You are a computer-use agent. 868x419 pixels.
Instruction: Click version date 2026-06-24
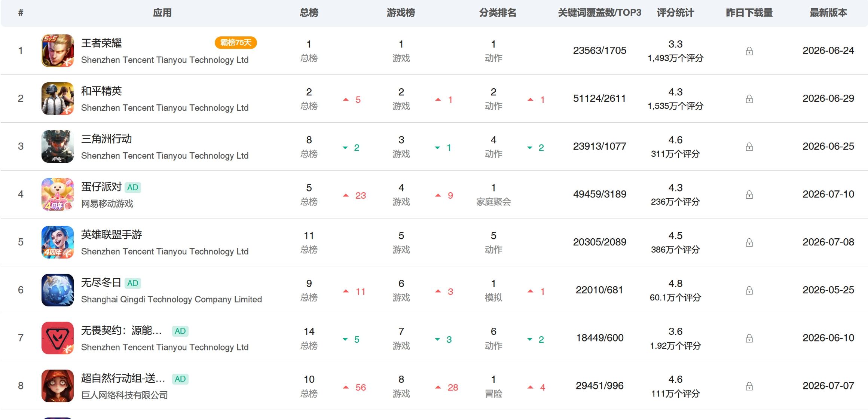pos(828,51)
